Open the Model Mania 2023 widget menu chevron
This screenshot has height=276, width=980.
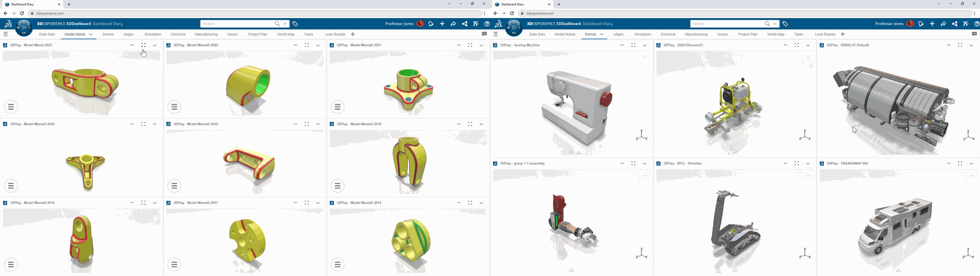(155, 45)
